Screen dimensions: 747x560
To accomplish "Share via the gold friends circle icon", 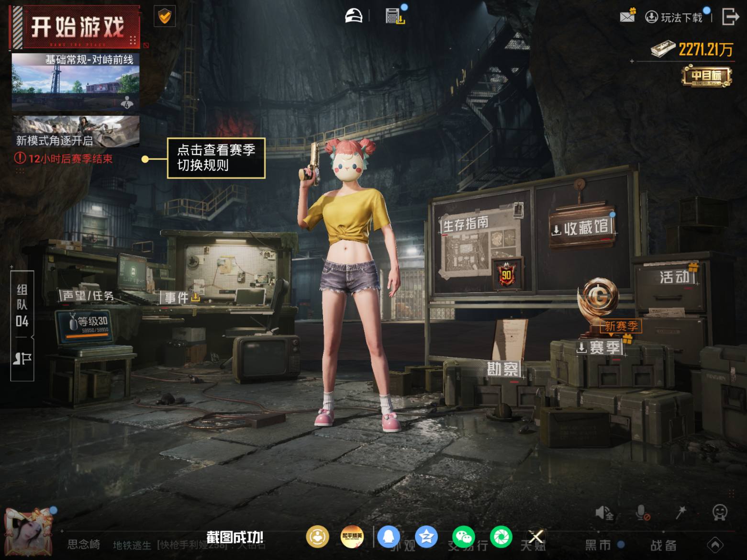I will [x=317, y=537].
